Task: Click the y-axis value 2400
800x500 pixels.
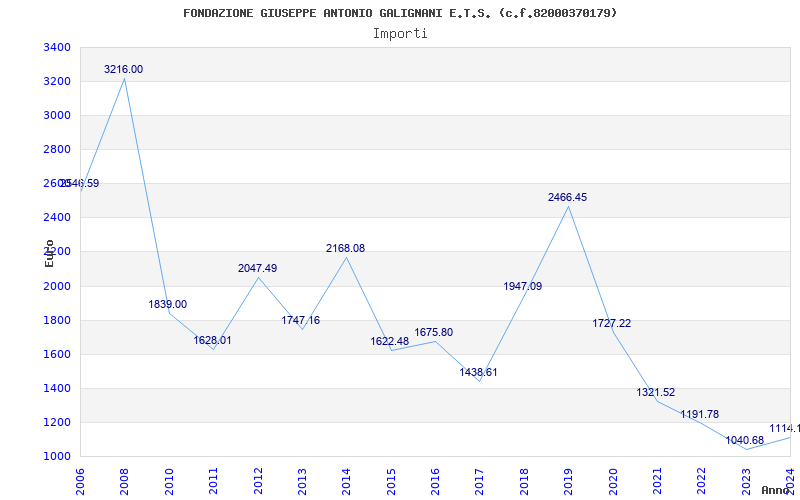Action: [57, 218]
